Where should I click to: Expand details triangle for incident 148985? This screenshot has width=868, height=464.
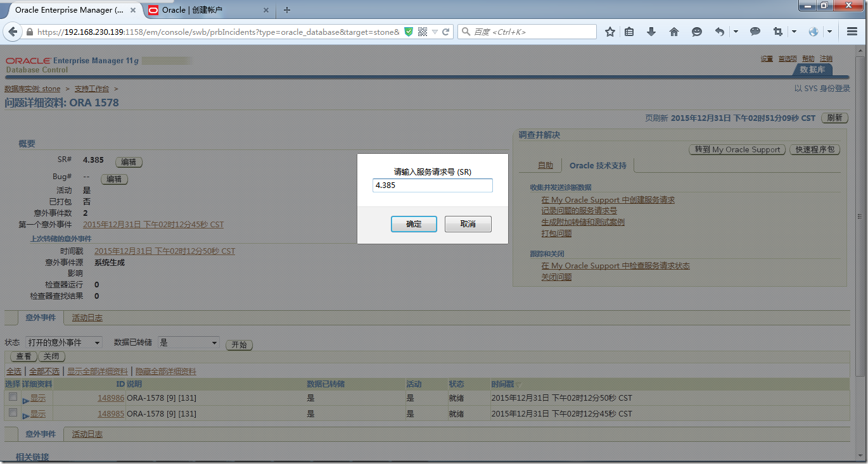(x=26, y=416)
